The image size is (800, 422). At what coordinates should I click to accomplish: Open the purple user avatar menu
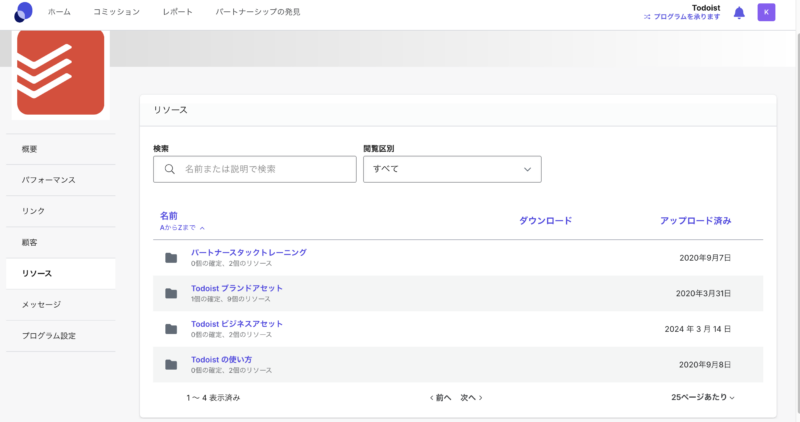[x=766, y=12]
